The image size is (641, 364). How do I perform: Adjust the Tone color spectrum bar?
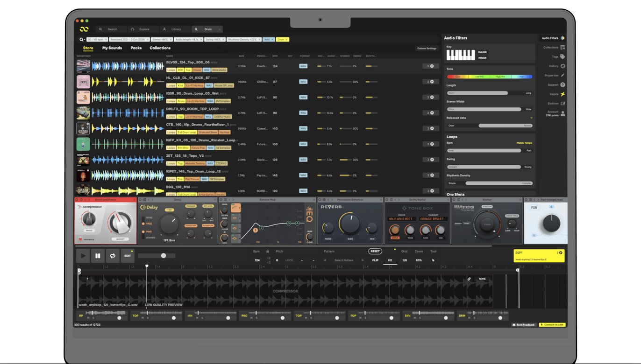point(489,77)
